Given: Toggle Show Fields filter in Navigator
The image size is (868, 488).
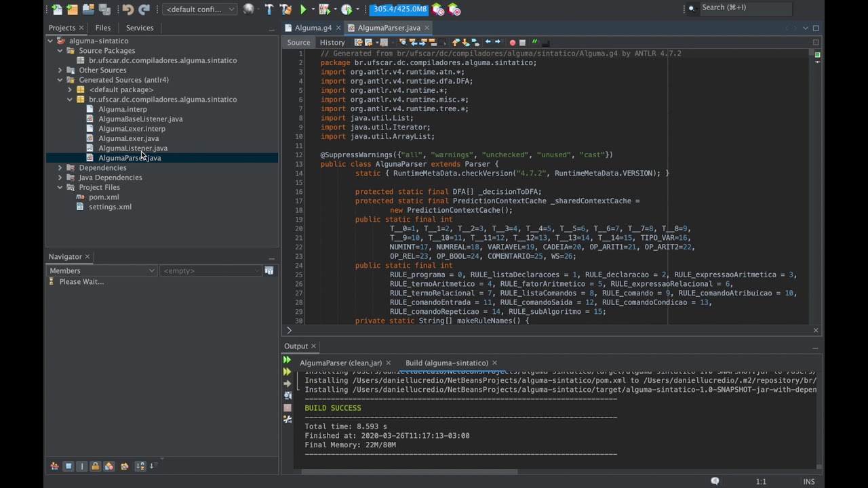Looking at the screenshot, I should click(68, 466).
